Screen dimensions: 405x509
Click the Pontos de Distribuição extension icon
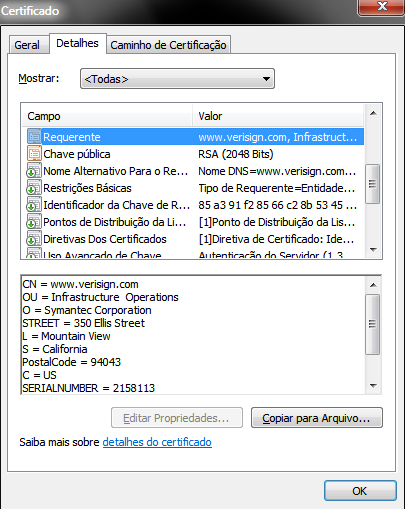(34, 222)
